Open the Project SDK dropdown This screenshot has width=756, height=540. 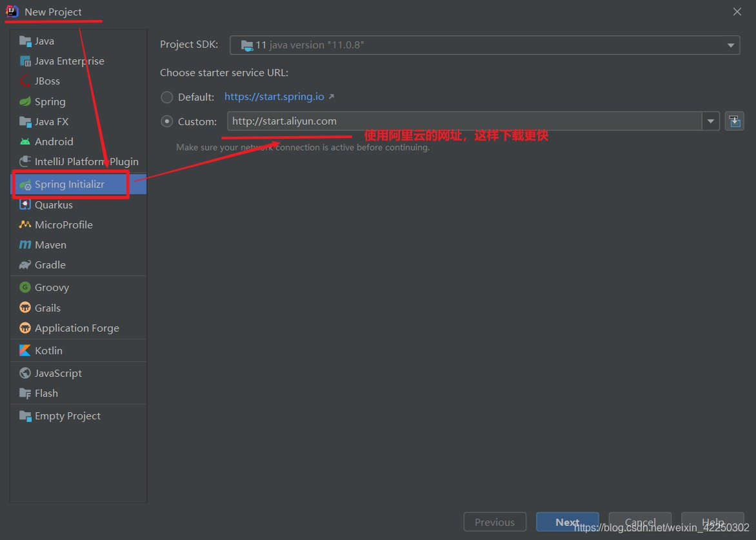pyautogui.click(x=484, y=45)
